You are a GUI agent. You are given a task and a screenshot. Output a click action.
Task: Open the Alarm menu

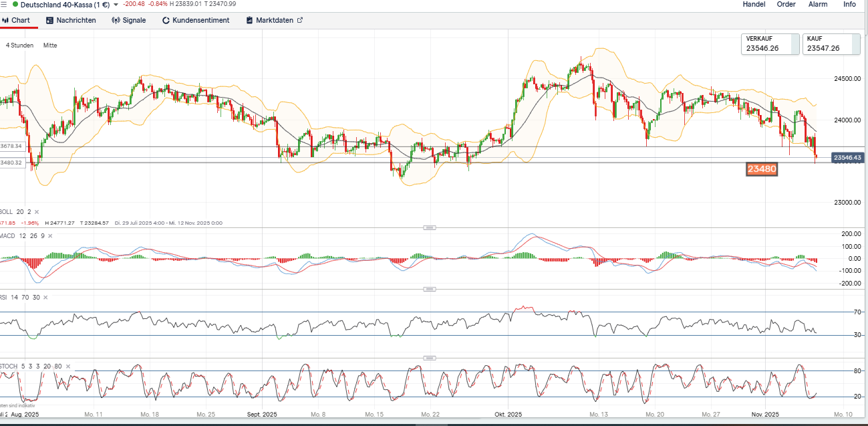(x=818, y=4)
